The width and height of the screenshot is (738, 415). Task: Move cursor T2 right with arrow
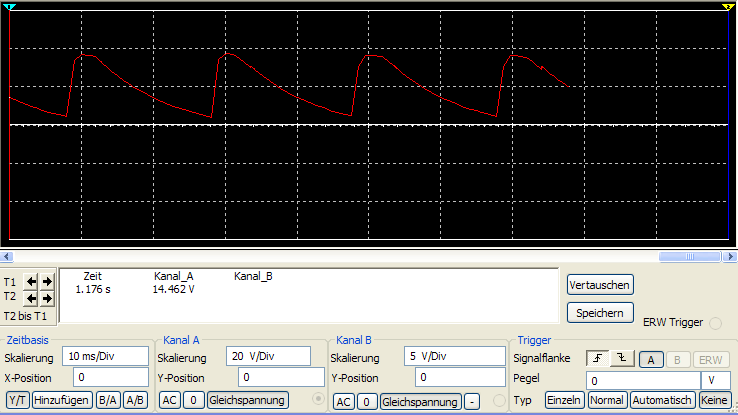click(47, 298)
